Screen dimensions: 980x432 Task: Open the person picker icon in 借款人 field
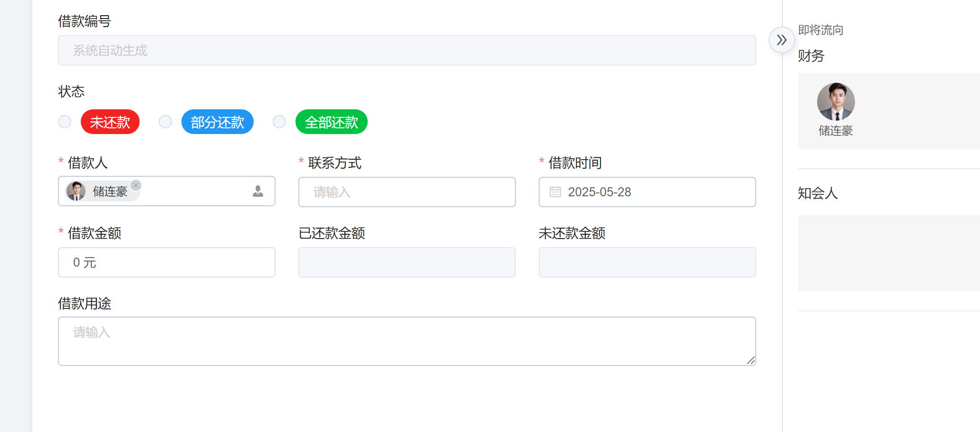click(258, 191)
